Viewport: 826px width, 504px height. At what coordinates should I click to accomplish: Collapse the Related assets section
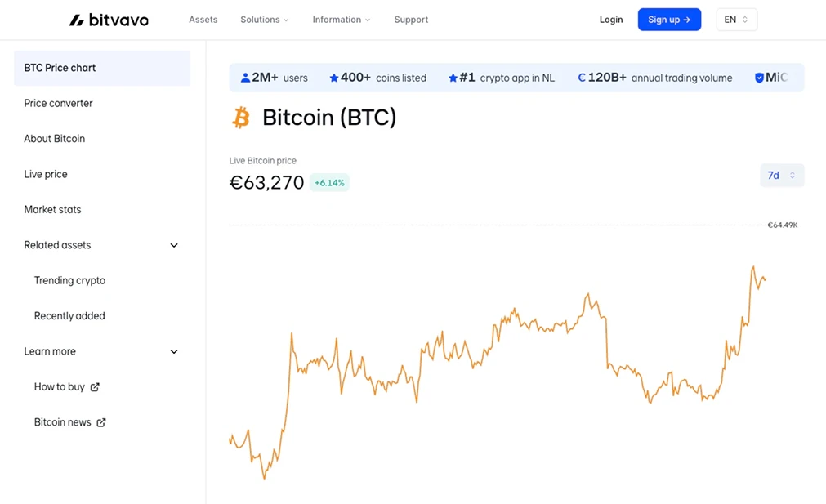pyautogui.click(x=173, y=245)
